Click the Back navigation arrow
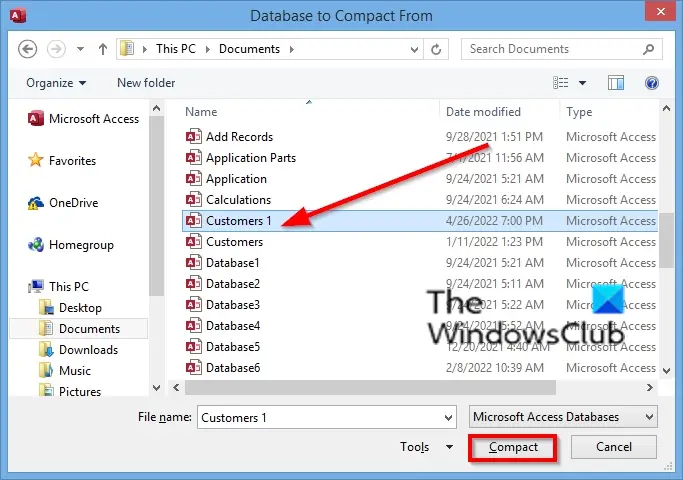Image resolution: width=683 pixels, height=480 pixels. tap(27, 49)
